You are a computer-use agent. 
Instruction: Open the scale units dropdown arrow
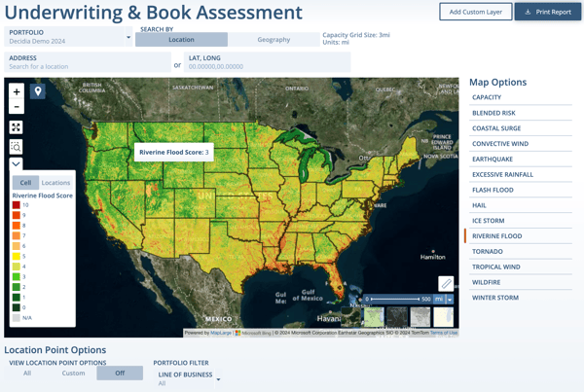(450, 300)
